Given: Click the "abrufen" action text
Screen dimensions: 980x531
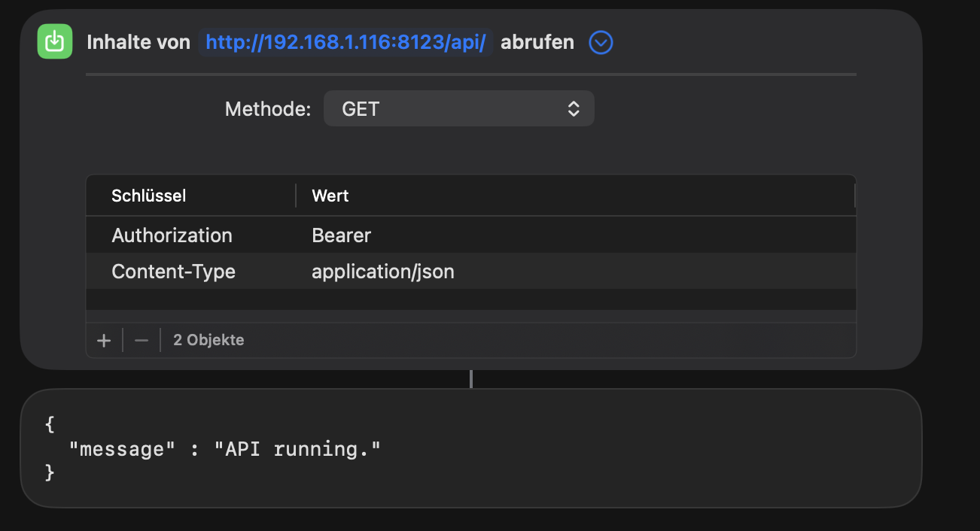Looking at the screenshot, I should tap(537, 43).
